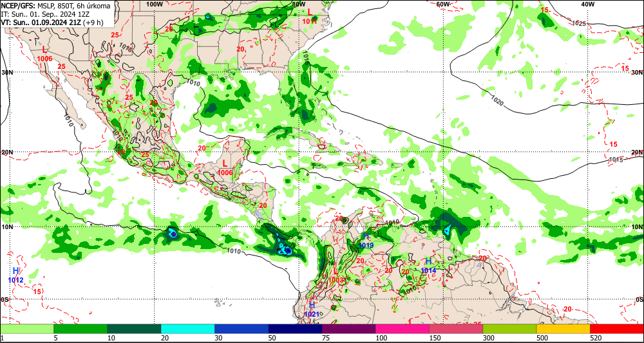Image resolution: width=644 pixels, height=343 pixels.
Task: Click the legend value "30"
Action: coord(218,338)
